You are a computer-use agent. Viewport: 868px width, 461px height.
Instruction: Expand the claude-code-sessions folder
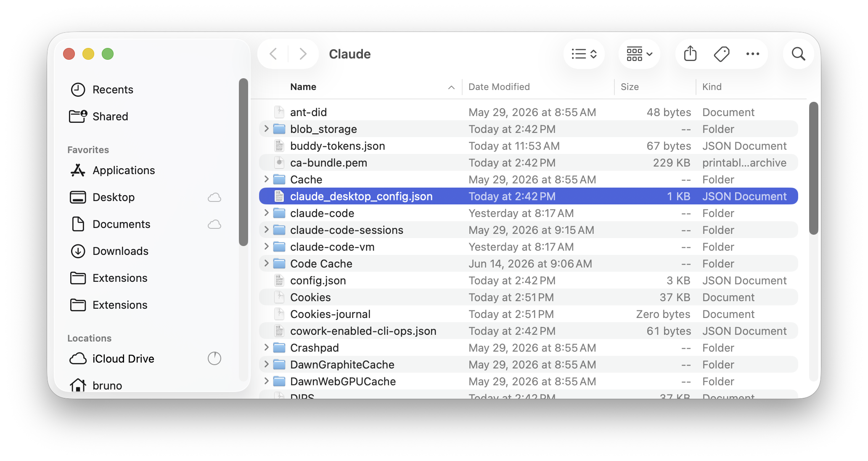tap(266, 230)
